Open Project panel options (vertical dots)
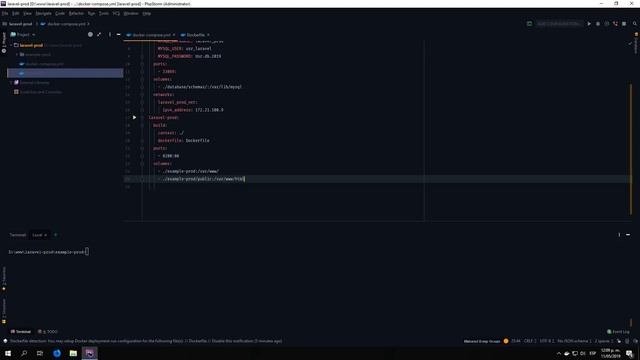The height and width of the screenshot is (360, 640). (x=109, y=35)
